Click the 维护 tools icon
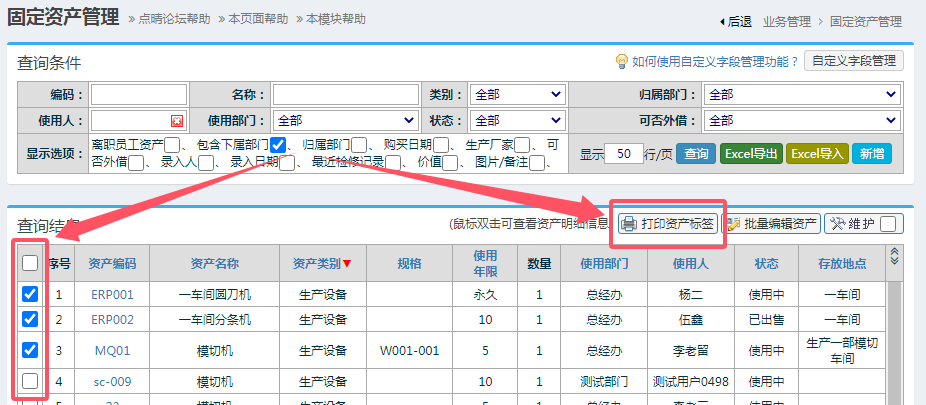The width and height of the screenshot is (926, 405). coord(836,224)
